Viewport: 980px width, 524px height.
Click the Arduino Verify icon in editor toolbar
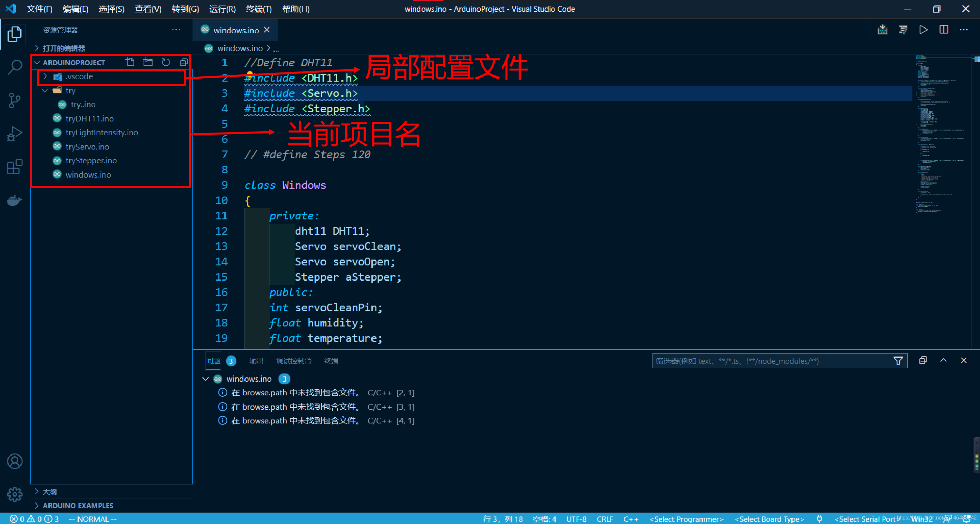903,30
